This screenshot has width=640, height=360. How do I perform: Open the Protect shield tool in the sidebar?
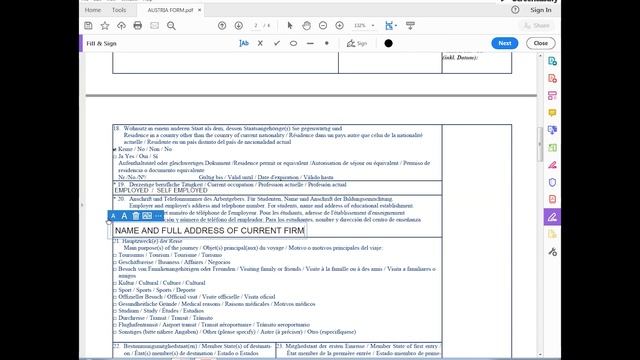(x=552, y=182)
